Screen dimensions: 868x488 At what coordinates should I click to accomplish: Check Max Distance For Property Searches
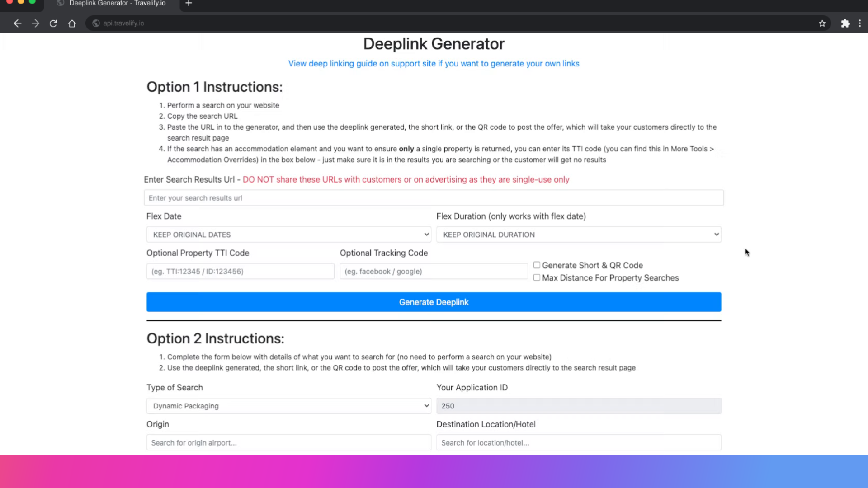point(536,277)
